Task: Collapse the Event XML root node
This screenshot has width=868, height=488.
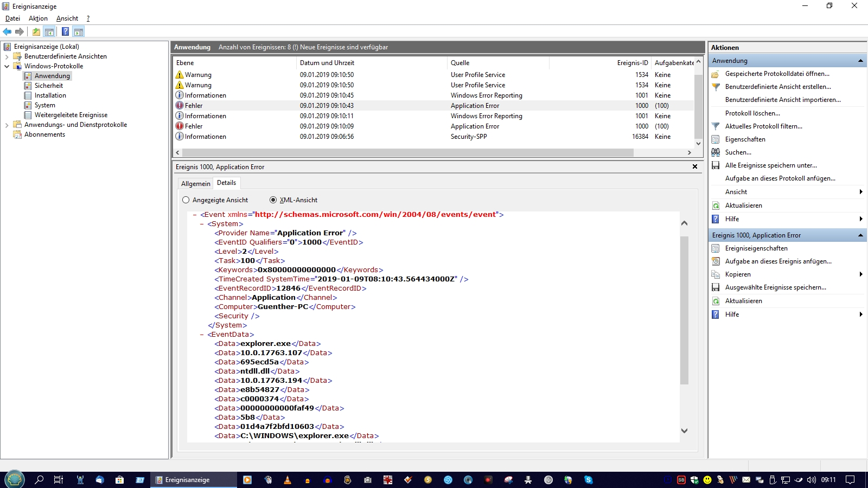Action: coord(195,215)
